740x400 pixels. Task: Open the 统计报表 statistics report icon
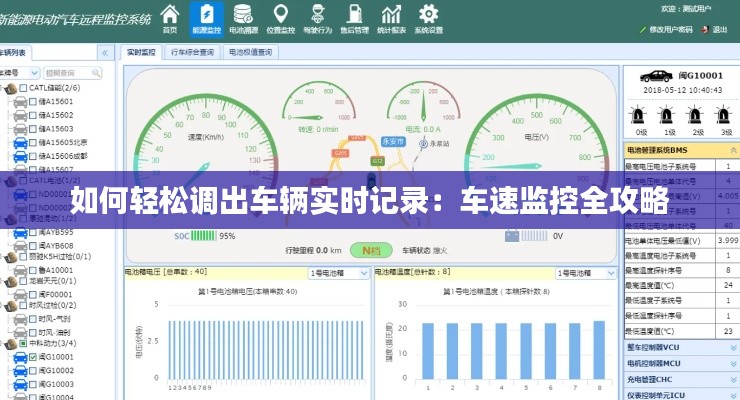pyautogui.click(x=391, y=17)
